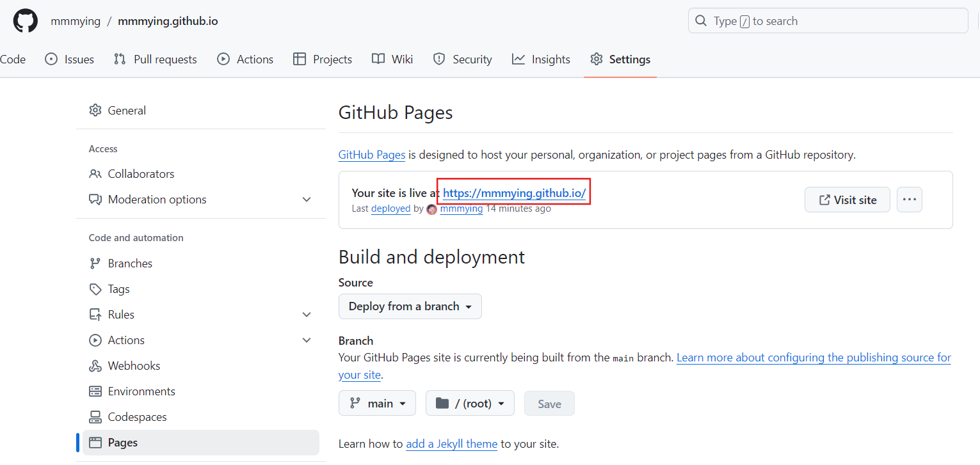Screen dimensions: 980x465
Task: Open the https://mmmying.github.io/ site link
Action: [x=514, y=193]
